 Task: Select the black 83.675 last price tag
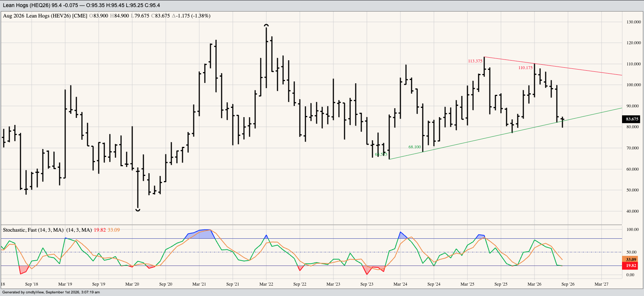tap(632, 119)
